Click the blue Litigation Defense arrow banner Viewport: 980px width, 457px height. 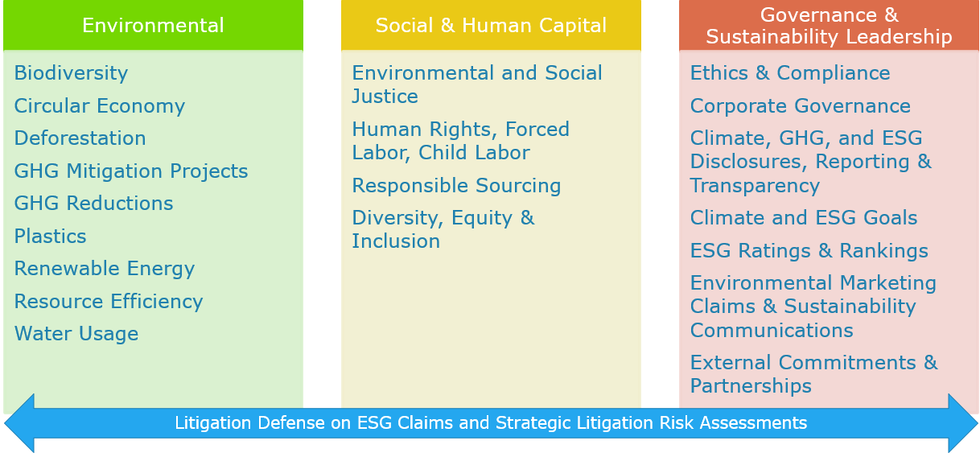pyautogui.click(x=491, y=423)
